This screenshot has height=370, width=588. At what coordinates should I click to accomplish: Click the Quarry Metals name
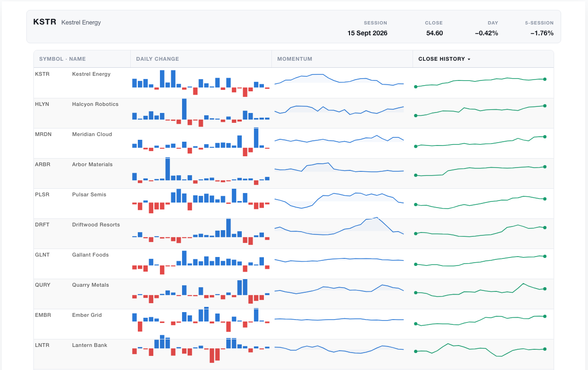pyautogui.click(x=91, y=285)
